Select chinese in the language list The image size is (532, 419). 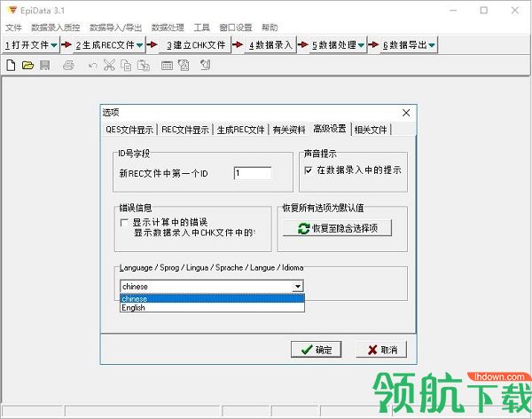(212, 298)
